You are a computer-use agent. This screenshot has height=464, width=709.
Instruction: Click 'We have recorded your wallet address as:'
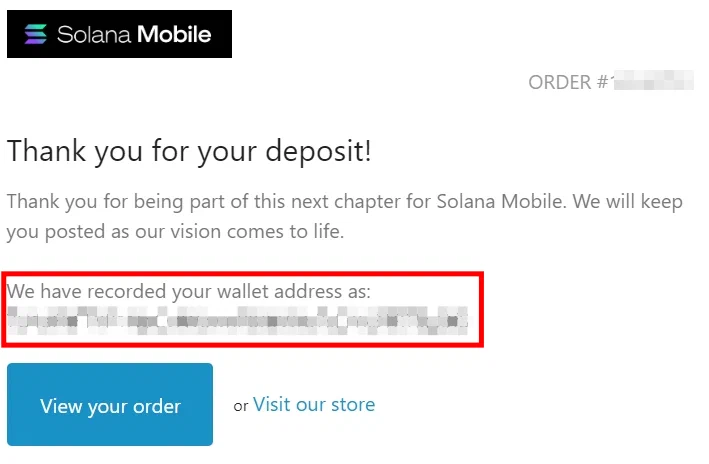189,292
